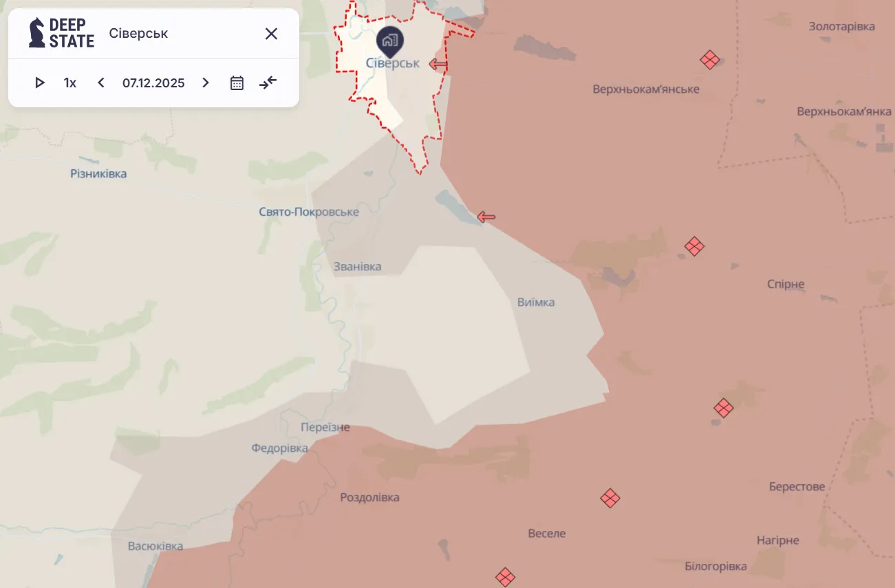Click the 07.12.2025 date field
Screen dimensions: 895x588
pos(153,83)
